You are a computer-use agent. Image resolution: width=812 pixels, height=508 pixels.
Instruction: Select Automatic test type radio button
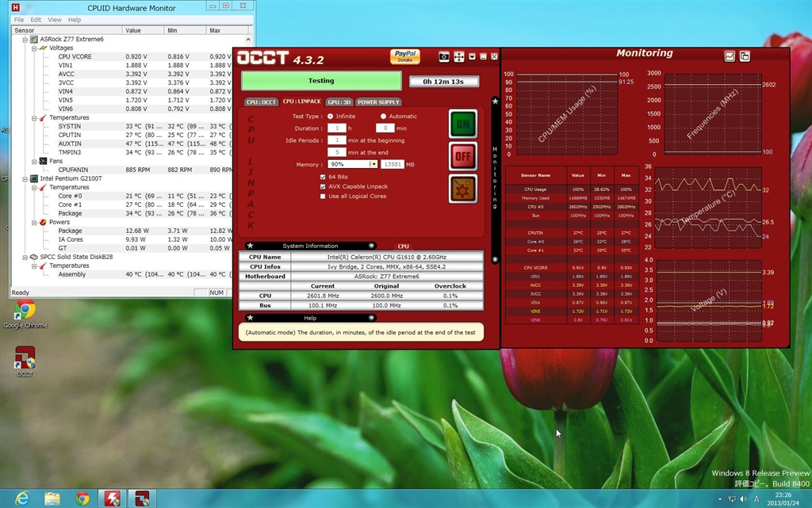click(383, 116)
